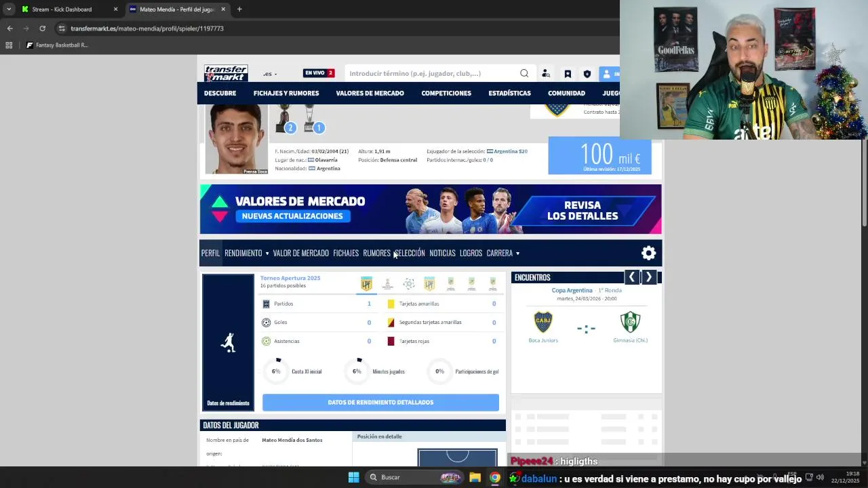Open the COMPETICIONES menu
Screen dimensions: 868x488
[x=446, y=93]
